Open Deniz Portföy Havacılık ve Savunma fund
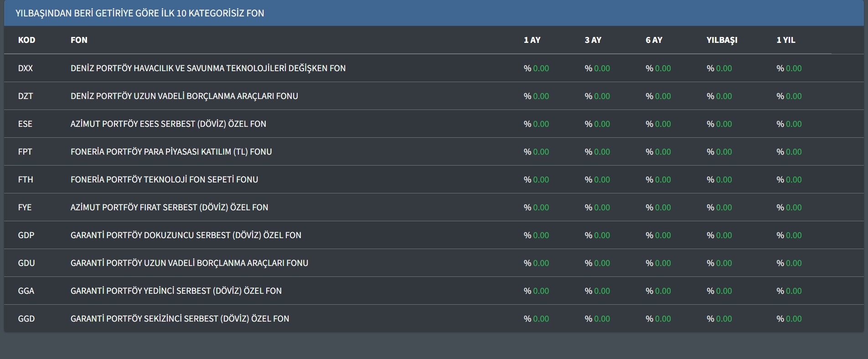 coord(208,68)
